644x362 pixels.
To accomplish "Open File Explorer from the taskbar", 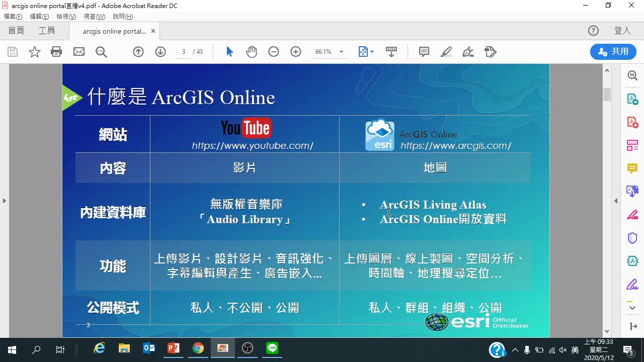I will (x=124, y=348).
